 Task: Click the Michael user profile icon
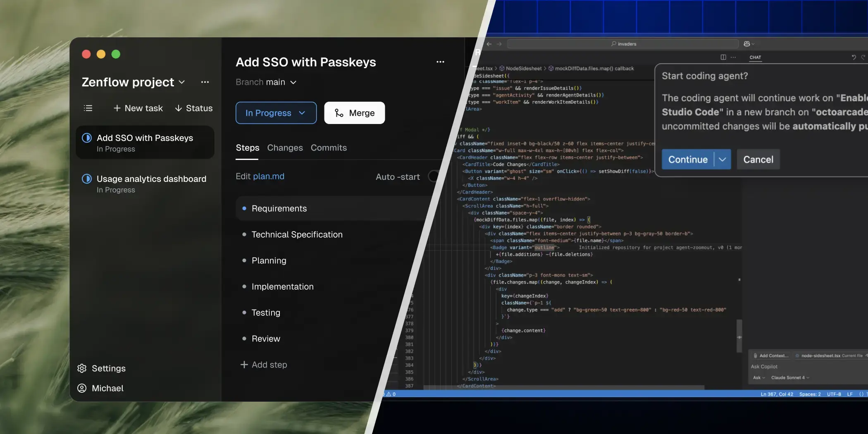point(82,388)
